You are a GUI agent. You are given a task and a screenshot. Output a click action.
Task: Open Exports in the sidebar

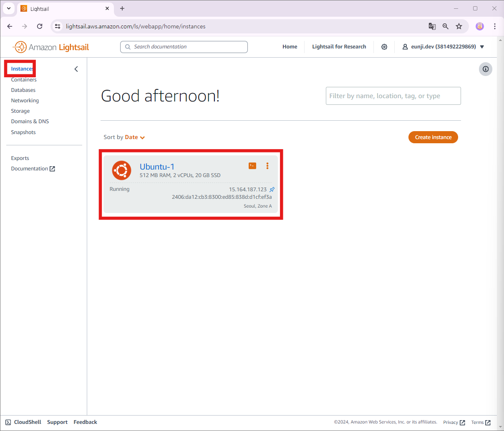point(20,158)
